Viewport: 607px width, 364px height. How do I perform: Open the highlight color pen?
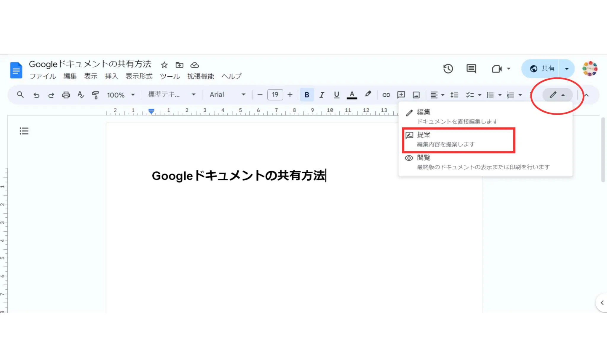[368, 94]
